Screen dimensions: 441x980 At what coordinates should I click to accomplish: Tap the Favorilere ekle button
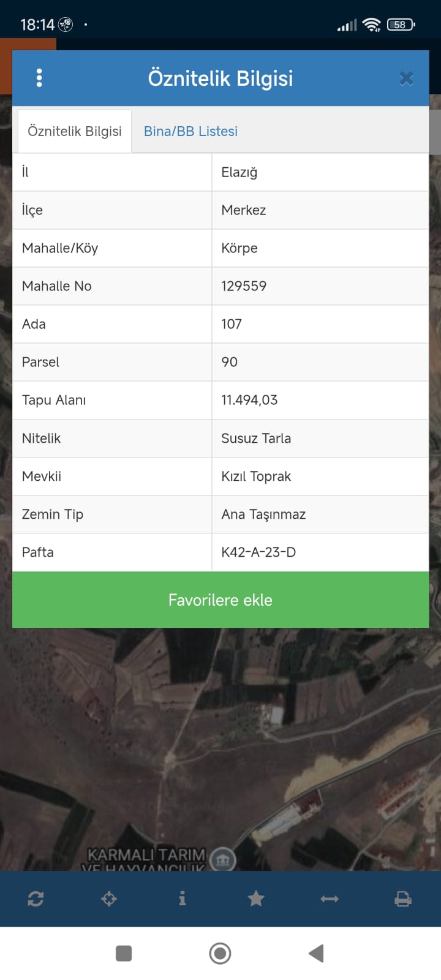coord(221,600)
